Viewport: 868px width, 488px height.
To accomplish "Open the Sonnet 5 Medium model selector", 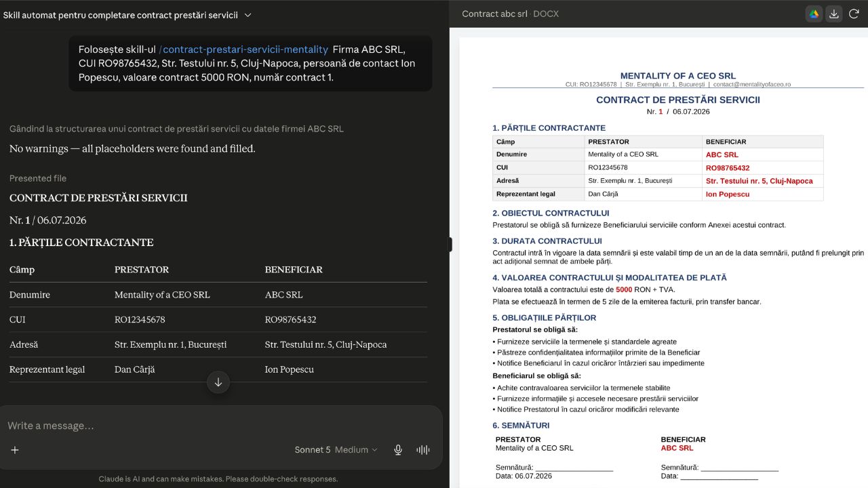I will click(x=336, y=449).
